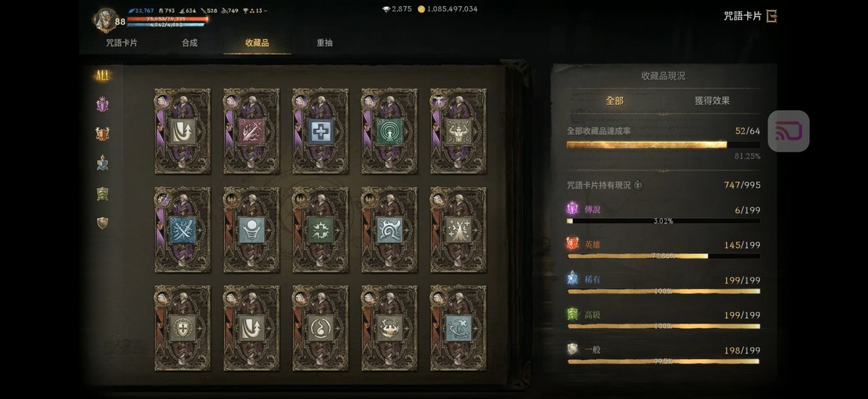868x399 pixels.
Task: Tap the purple screen cast icon
Action: point(788,131)
